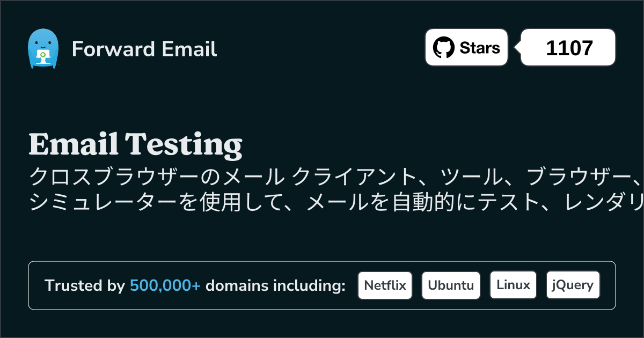644x338 pixels.
Task: Click the word Email in the heading
Action: coord(74,144)
